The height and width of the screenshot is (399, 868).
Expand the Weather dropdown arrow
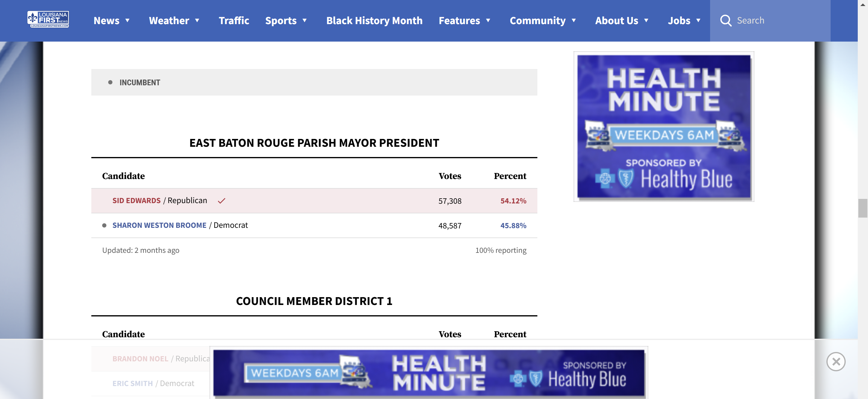pos(197,20)
